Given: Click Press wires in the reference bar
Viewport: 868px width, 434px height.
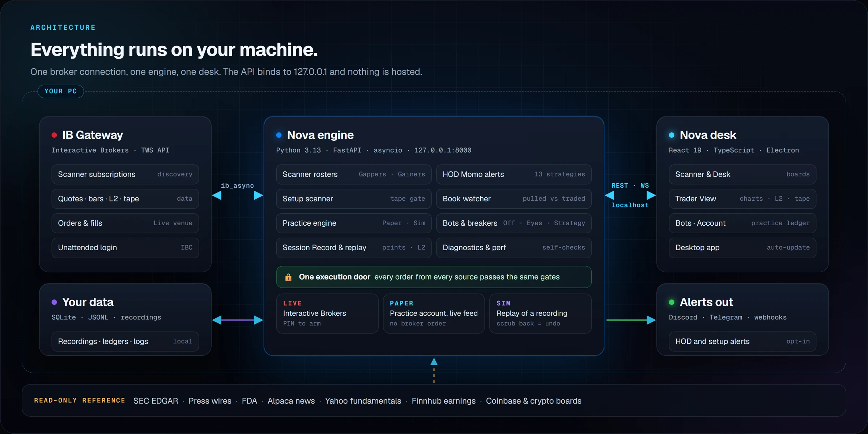Looking at the screenshot, I should [210, 401].
